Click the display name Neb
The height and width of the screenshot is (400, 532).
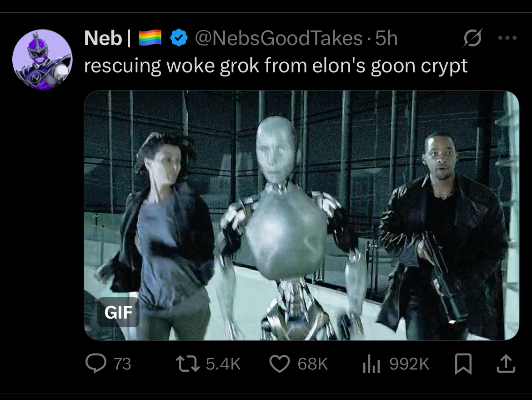(x=103, y=38)
